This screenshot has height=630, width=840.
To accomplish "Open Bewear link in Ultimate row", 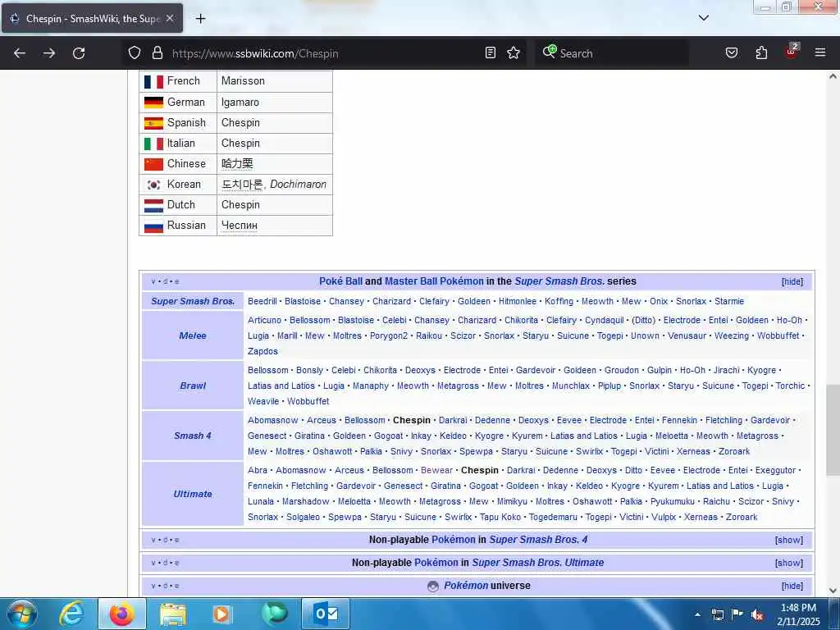I will [436, 470].
